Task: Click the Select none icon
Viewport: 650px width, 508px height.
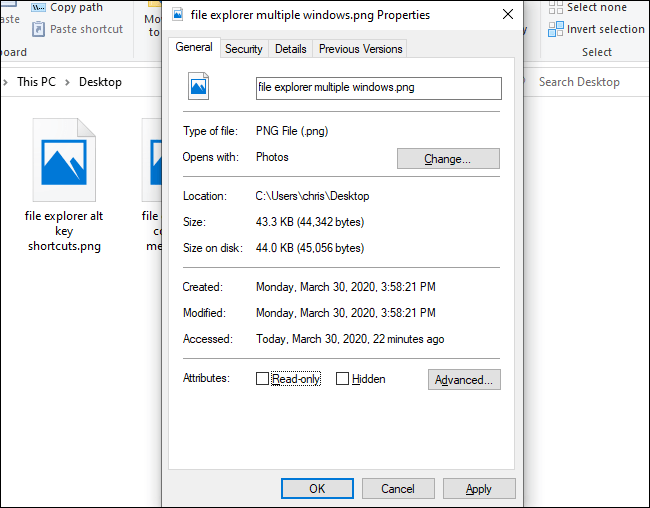Action: click(555, 7)
